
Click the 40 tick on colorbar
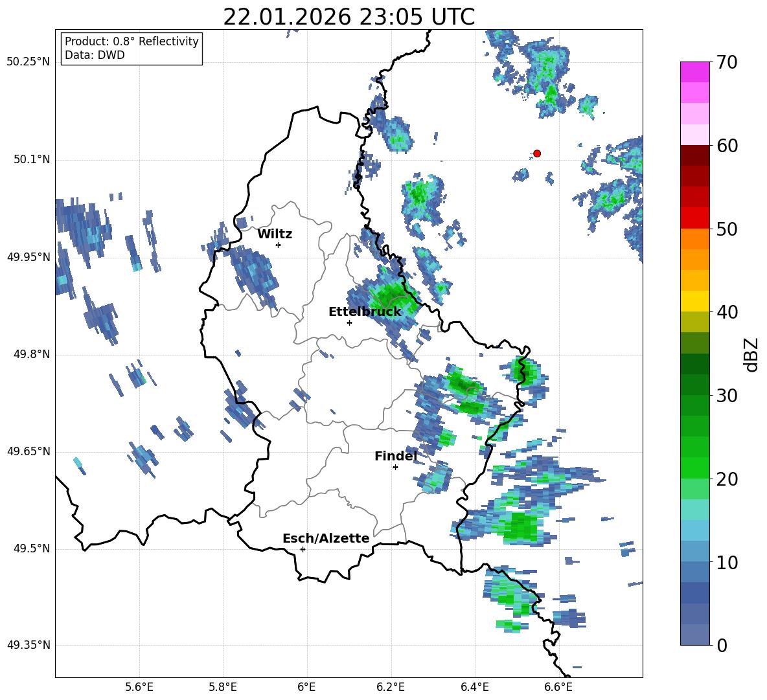727,312
